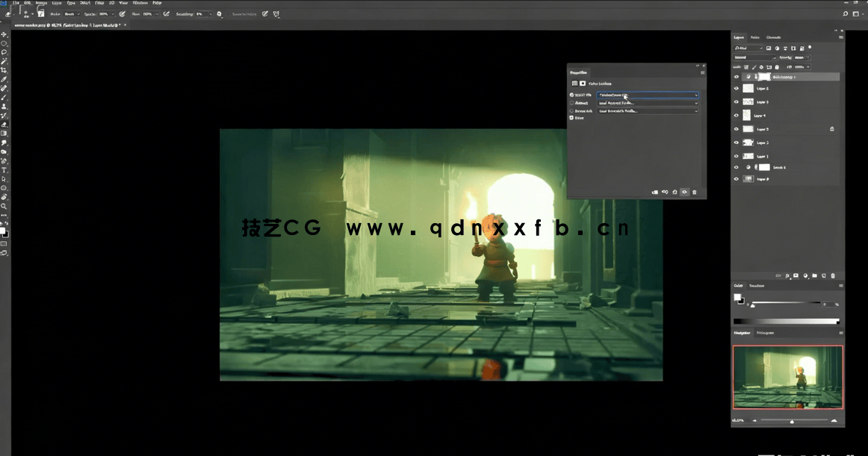The width and height of the screenshot is (868, 456).
Task: Toggle the checkbox in Properties panel
Action: pos(571,118)
